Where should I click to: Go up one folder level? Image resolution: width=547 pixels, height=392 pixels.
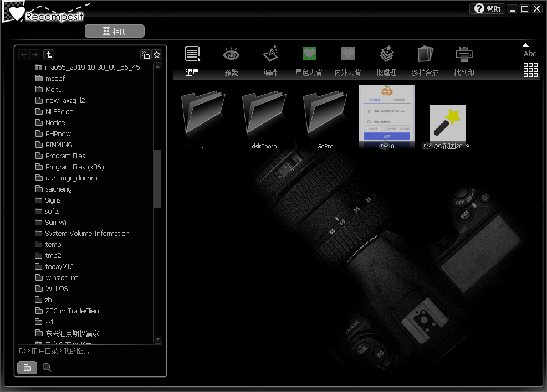pyautogui.click(x=49, y=55)
